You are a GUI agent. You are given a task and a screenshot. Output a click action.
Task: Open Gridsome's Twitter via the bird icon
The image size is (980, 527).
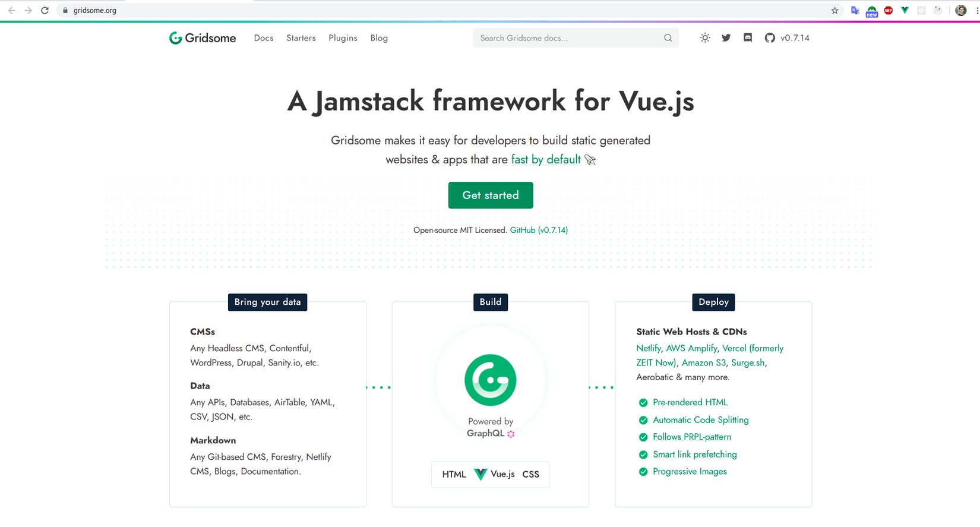coord(726,38)
